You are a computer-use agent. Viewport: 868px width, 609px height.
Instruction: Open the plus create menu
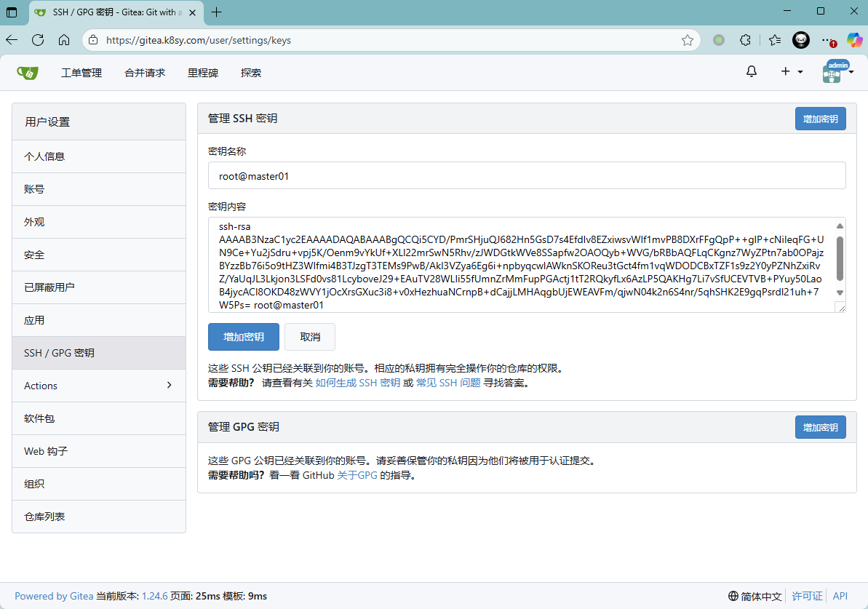point(791,71)
